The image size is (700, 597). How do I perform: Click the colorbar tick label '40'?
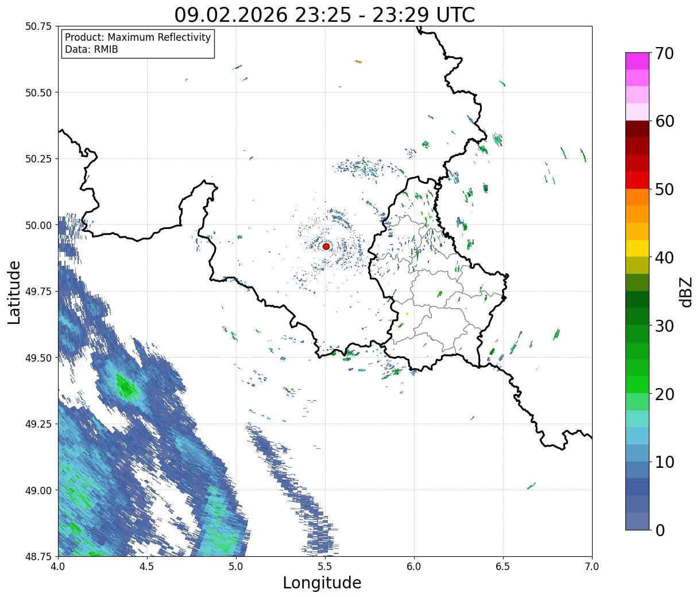664,257
